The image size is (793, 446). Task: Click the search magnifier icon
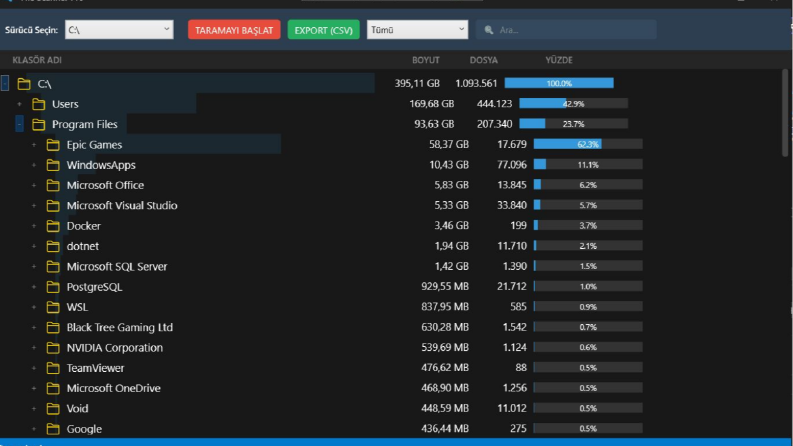point(489,30)
